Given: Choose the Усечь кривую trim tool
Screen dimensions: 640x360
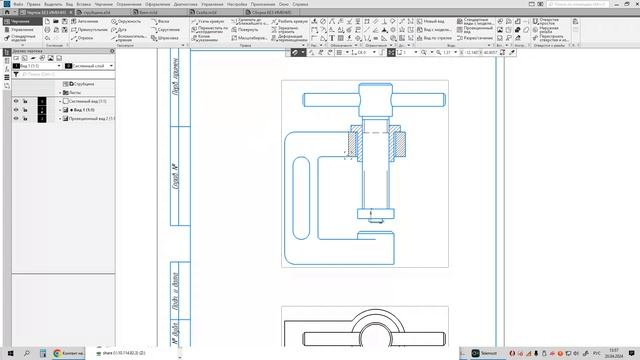Looking at the screenshot, I should coord(208,21).
